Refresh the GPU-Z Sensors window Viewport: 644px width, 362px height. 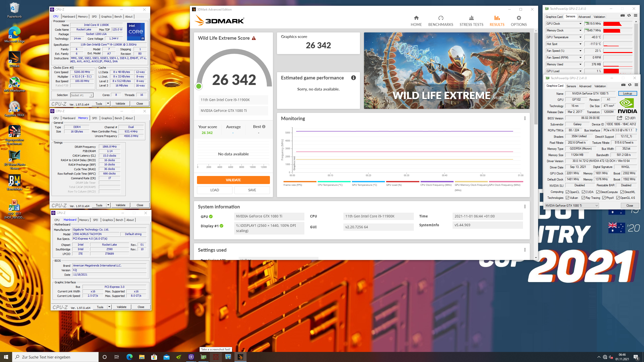point(629,16)
